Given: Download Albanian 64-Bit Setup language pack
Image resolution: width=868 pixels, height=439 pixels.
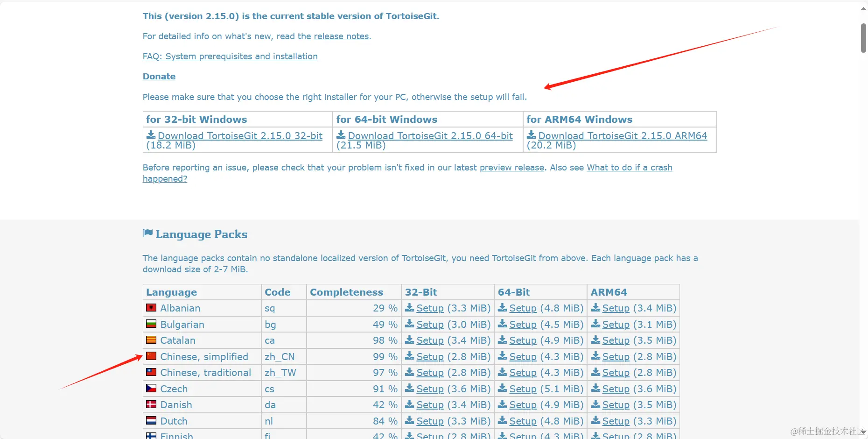Looking at the screenshot, I should point(523,308).
